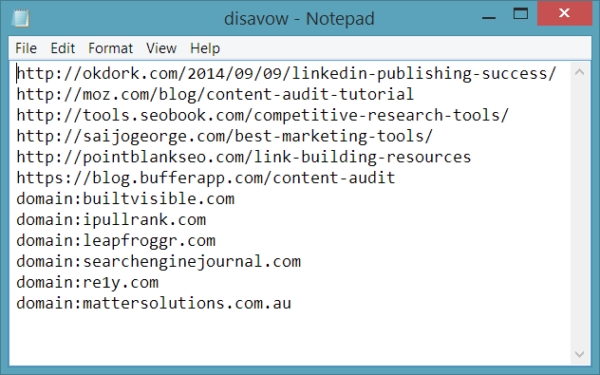Open the View menu
The image size is (600, 375).
click(161, 48)
